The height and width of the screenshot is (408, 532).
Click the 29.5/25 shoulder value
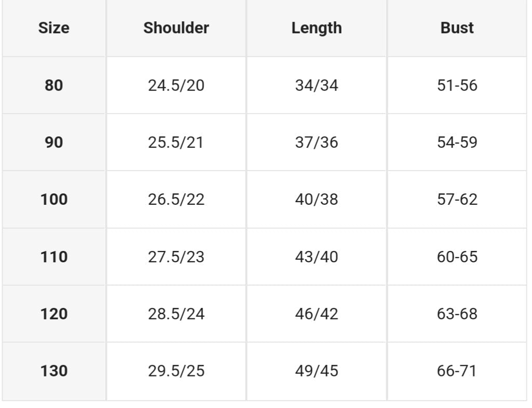[176, 371]
